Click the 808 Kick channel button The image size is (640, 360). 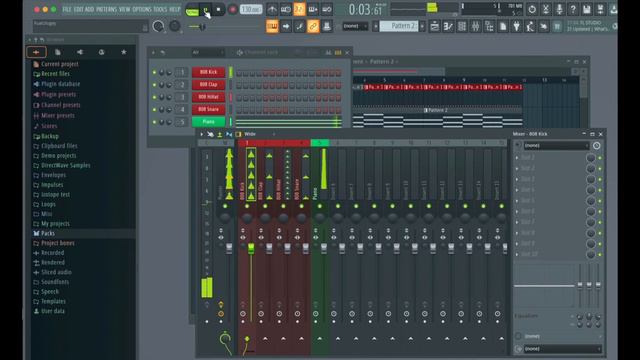(x=209, y=72)
